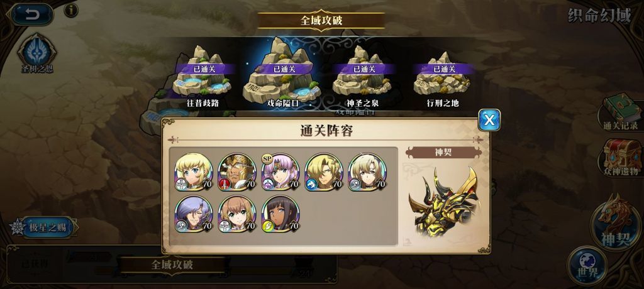Tap the 全域攻破 banner at bottom
Viewport: 644px width, 289px height.
pos(172,264)
